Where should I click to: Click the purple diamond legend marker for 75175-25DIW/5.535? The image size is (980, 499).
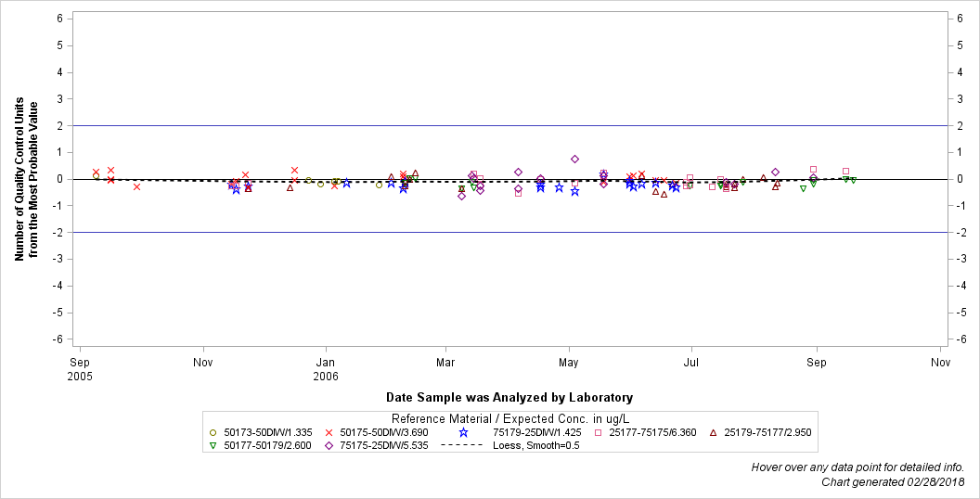[329, 446]
